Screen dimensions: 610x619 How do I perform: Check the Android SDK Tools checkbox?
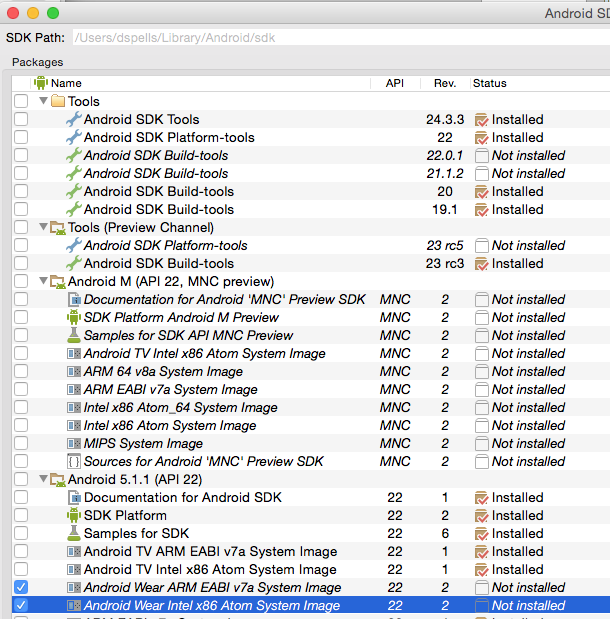coord(21,119)
